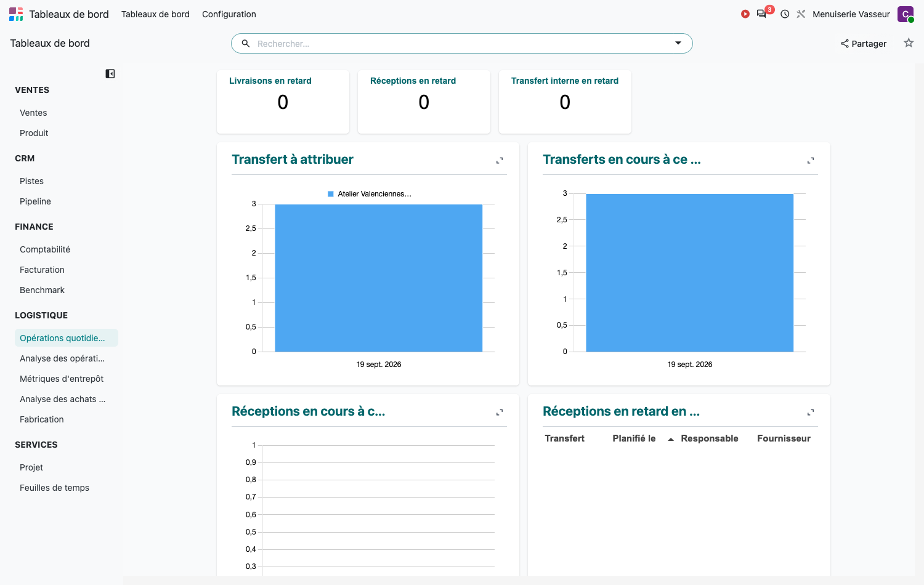Open the Métriques d'entrepôt dashboard

pos(67,379)
